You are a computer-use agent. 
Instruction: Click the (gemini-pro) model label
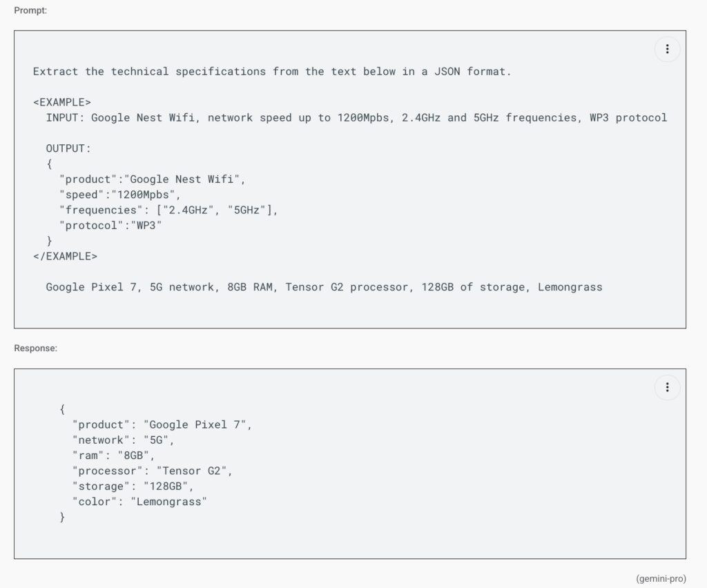[x=661, y=578]
